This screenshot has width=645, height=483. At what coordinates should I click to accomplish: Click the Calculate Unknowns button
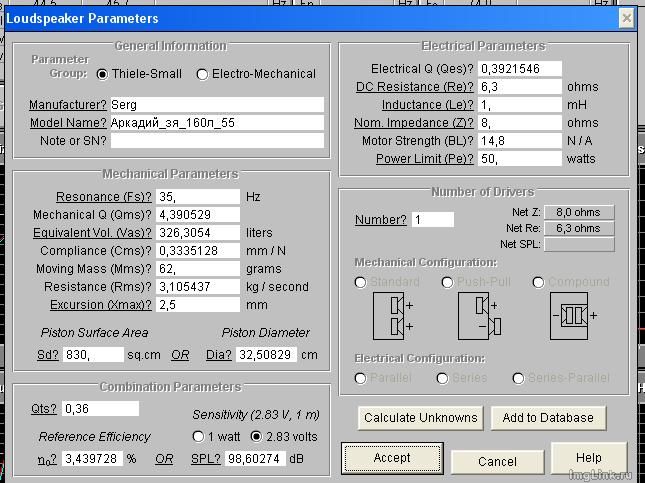coord(420,418)
